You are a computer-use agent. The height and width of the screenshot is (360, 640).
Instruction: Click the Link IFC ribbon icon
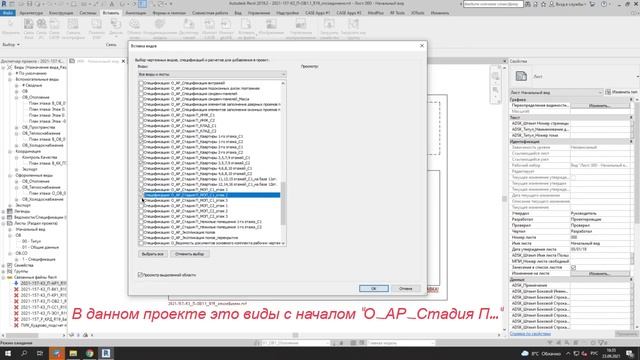[x=41, y=24]
